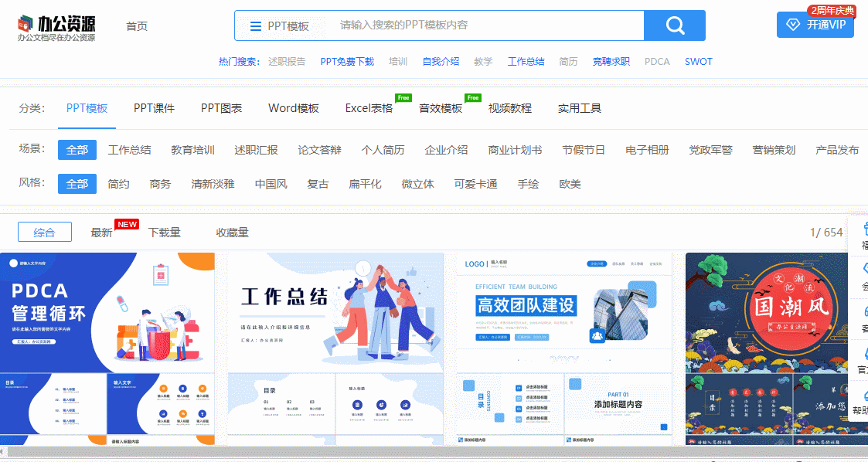This screenshot has height=462, width=868.
Task: Filter style by 手绘
Action: 528,184
